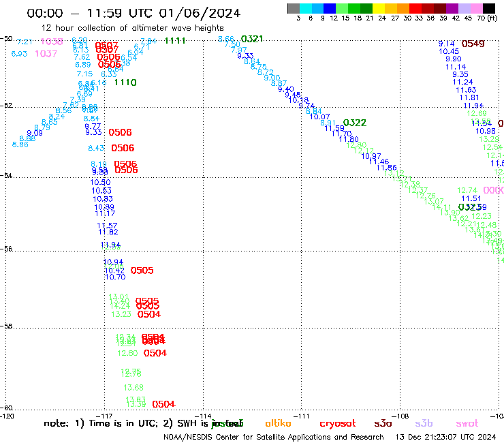Click the red 0506 label beside 8.43
This screenshot has height=443, width=504.
pos(123,148)
